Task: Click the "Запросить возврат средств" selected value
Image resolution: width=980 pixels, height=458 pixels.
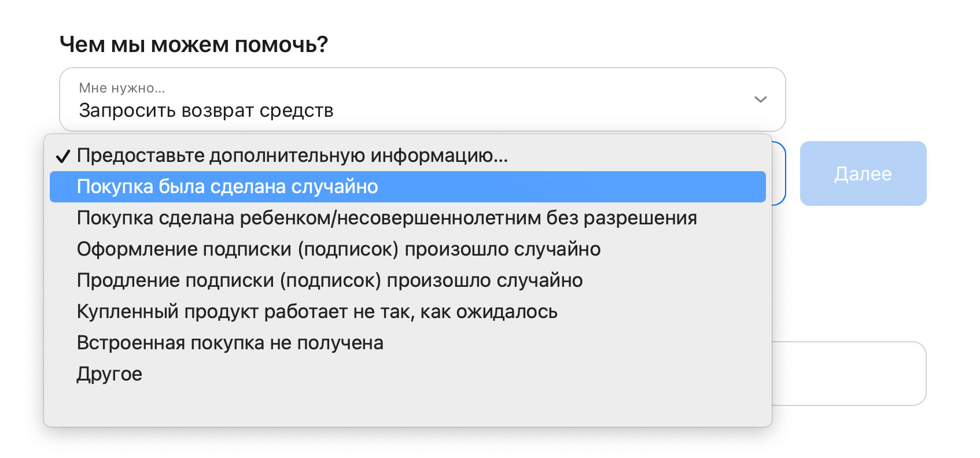Action: click(206, 110)
